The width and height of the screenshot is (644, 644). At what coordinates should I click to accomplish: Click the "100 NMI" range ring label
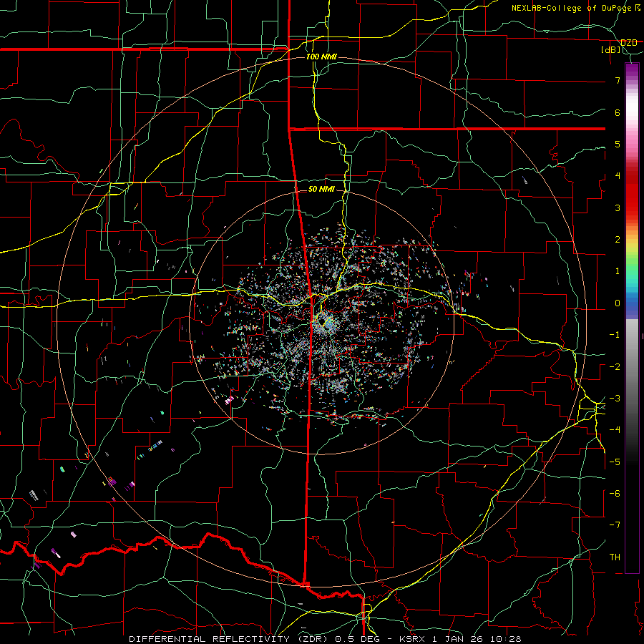click(321, 57)
